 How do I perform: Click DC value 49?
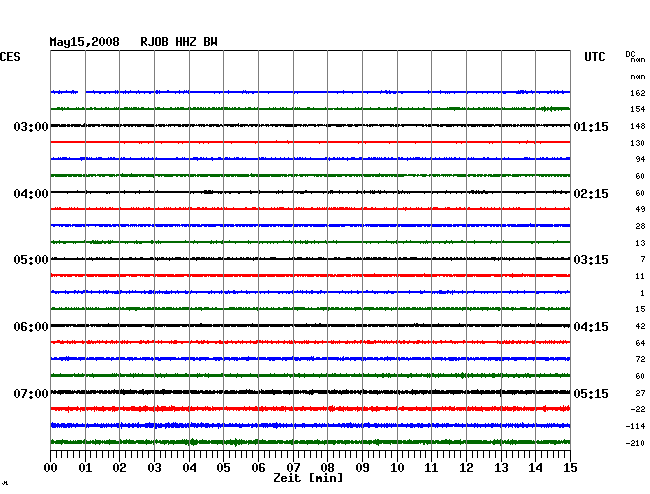640,209
